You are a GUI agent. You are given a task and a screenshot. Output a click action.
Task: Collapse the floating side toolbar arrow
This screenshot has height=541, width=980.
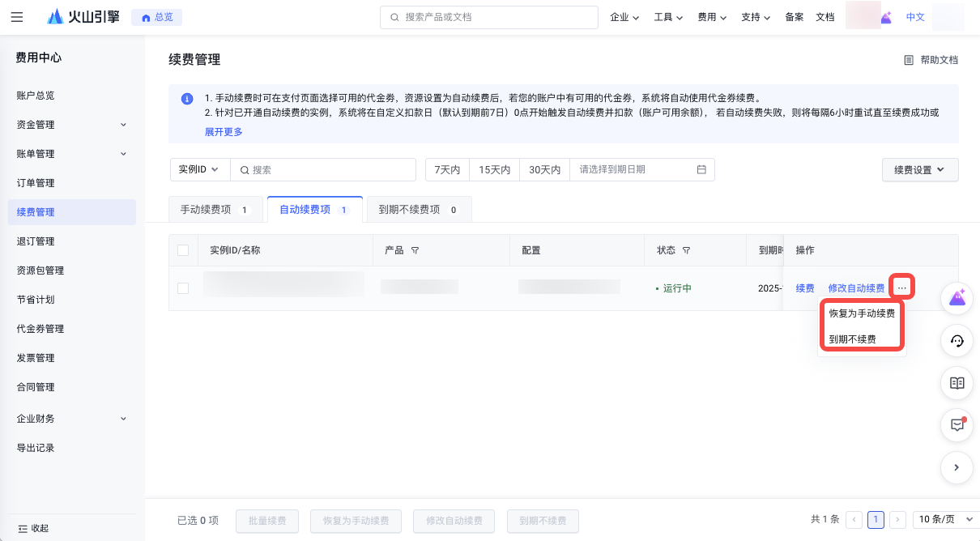[x=957, y=467]
